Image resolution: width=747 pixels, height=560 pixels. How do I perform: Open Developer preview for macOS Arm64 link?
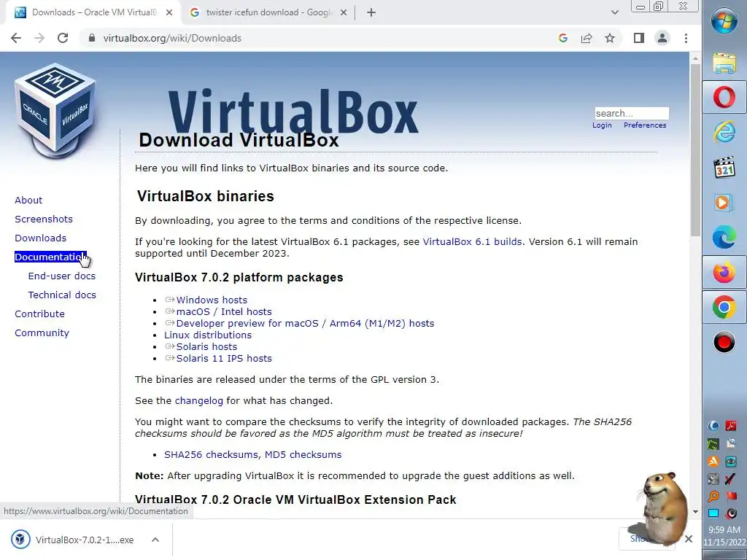click(306, 323)
